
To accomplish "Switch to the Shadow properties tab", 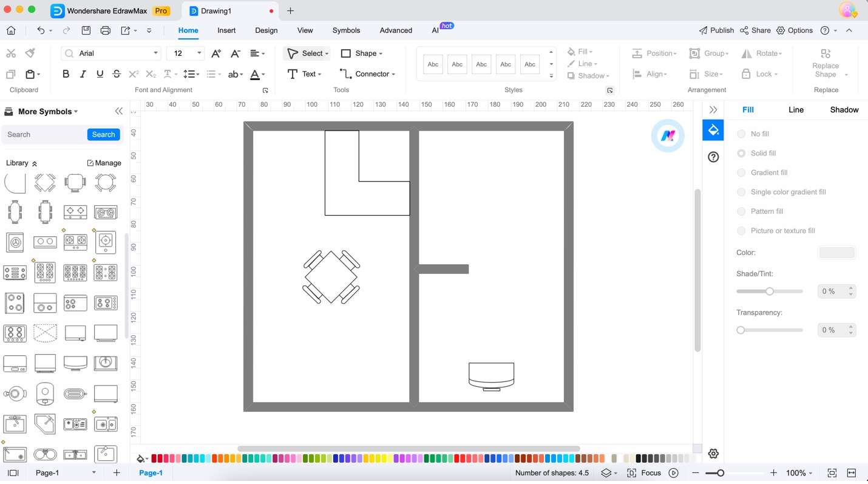I will point(844,110).
